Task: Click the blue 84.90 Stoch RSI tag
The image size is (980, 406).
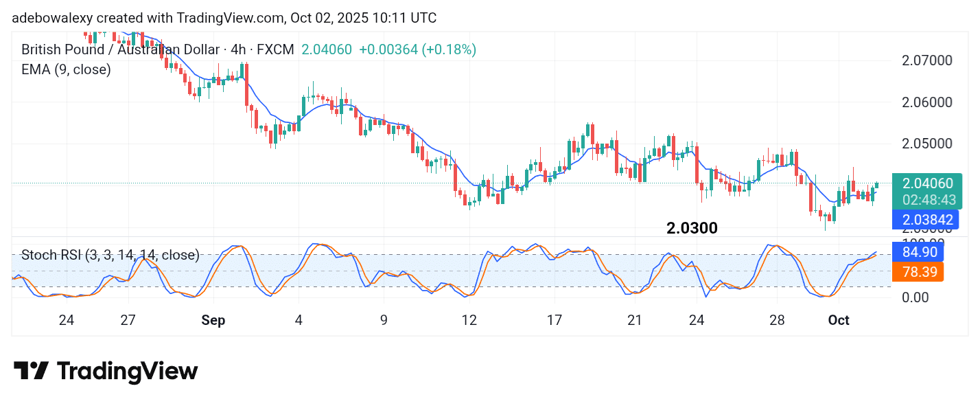Action: click(918, 252)
